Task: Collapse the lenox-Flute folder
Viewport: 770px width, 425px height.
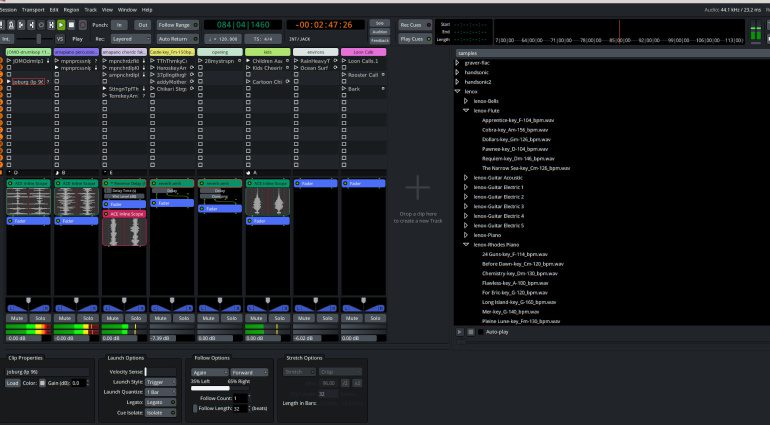Action: pyautogui.click(x=466, y=110)
